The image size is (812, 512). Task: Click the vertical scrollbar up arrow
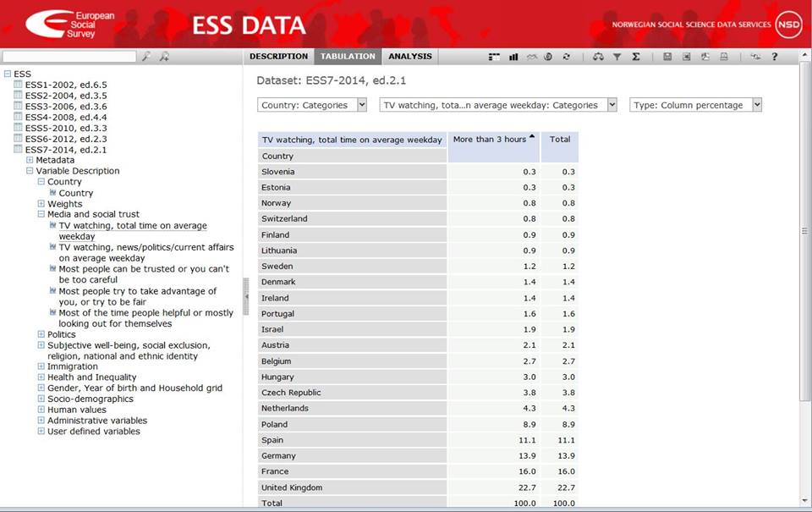point(804,54)
